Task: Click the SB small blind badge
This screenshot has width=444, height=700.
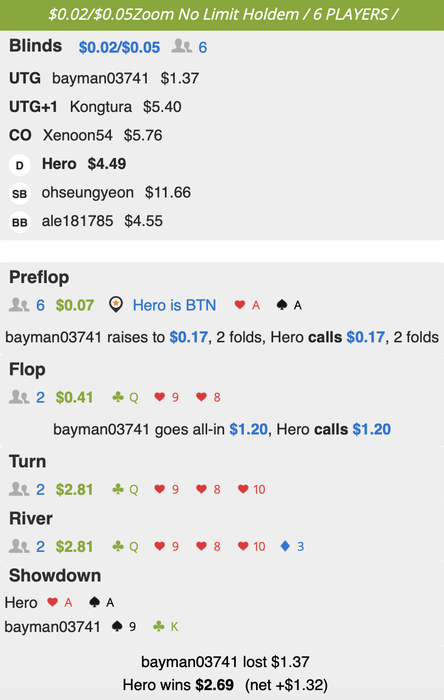Action: coord(20,194)
